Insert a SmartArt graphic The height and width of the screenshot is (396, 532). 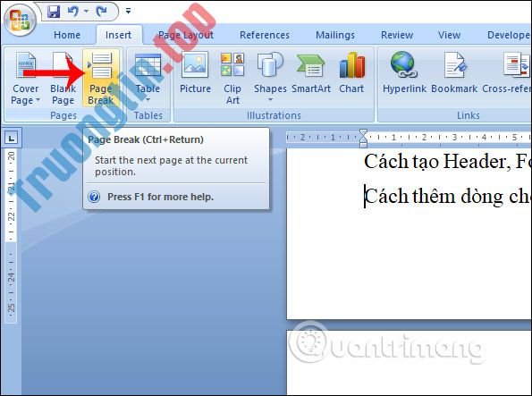pos(311,73)
